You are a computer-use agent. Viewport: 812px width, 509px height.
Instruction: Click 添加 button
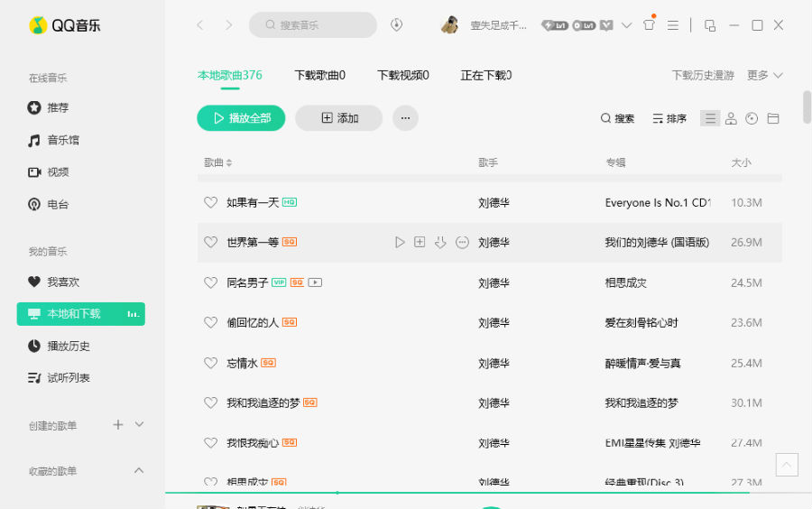tap(338, 118)
